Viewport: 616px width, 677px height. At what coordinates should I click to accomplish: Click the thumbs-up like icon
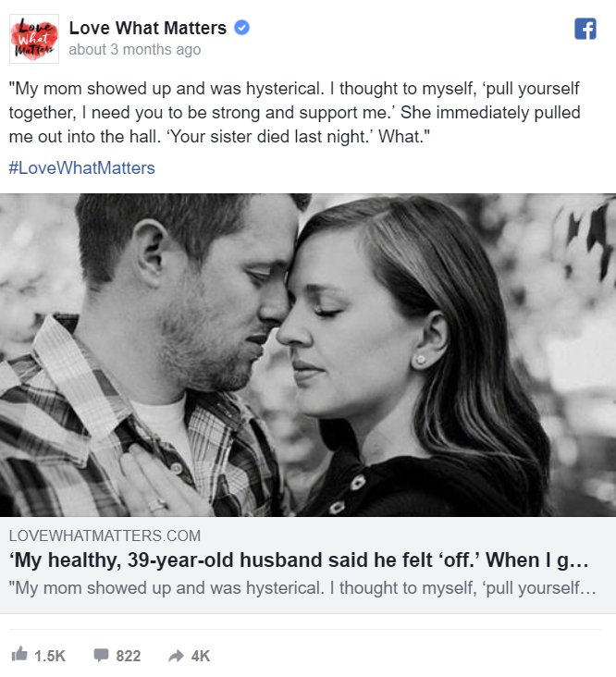(x=19, y=655)
